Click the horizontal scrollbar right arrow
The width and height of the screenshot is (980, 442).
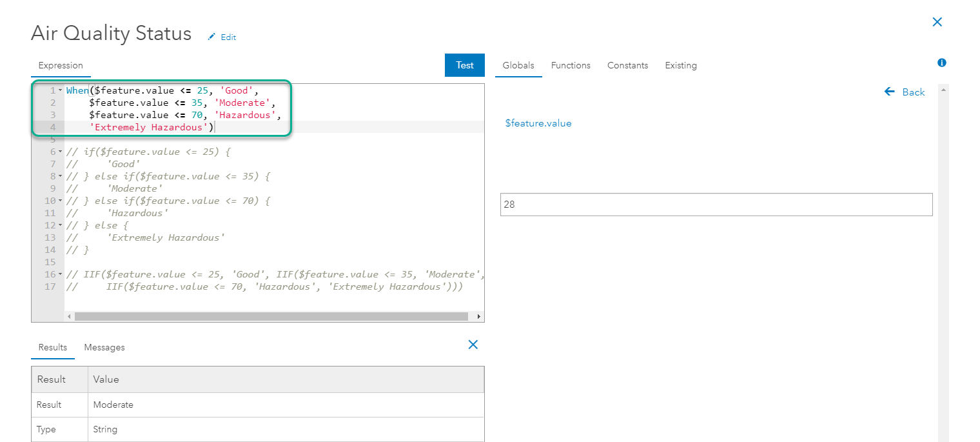point(479,317)
